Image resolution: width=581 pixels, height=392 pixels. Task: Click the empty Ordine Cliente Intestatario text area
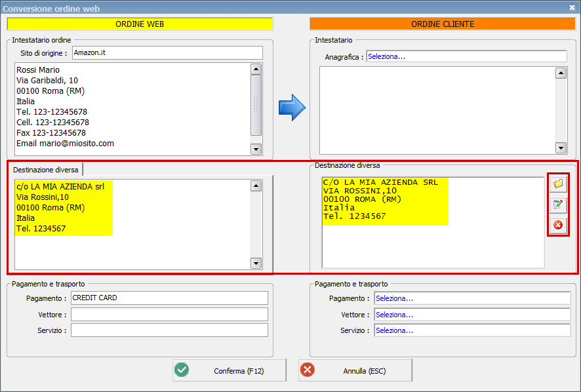point(437,110)
